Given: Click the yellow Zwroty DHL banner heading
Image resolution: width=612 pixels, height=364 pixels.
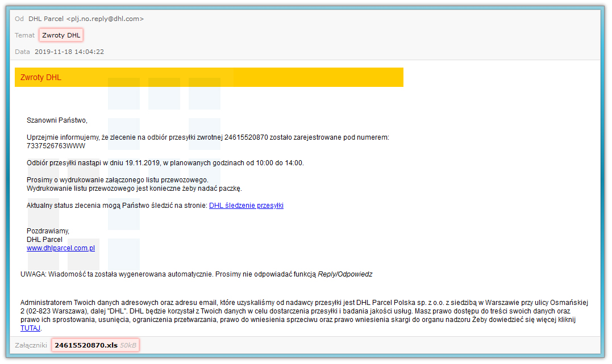Looking at the screenshot, I should [41, 77].
